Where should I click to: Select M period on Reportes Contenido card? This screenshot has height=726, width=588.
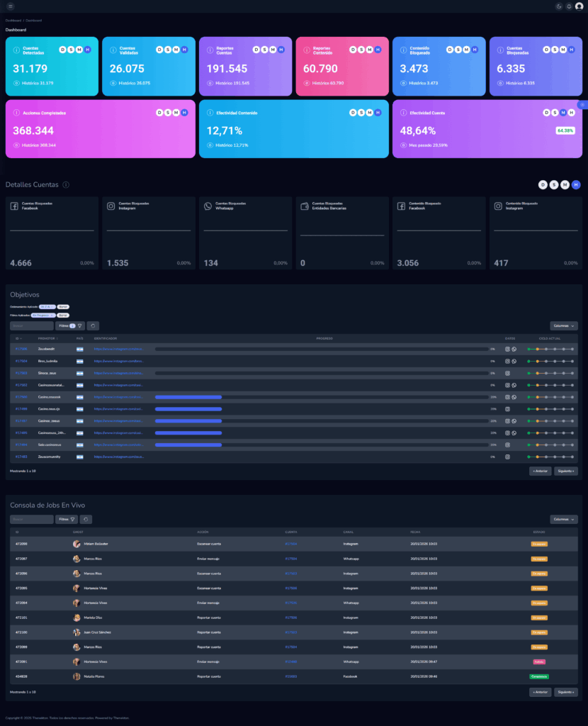pos(370,50)
